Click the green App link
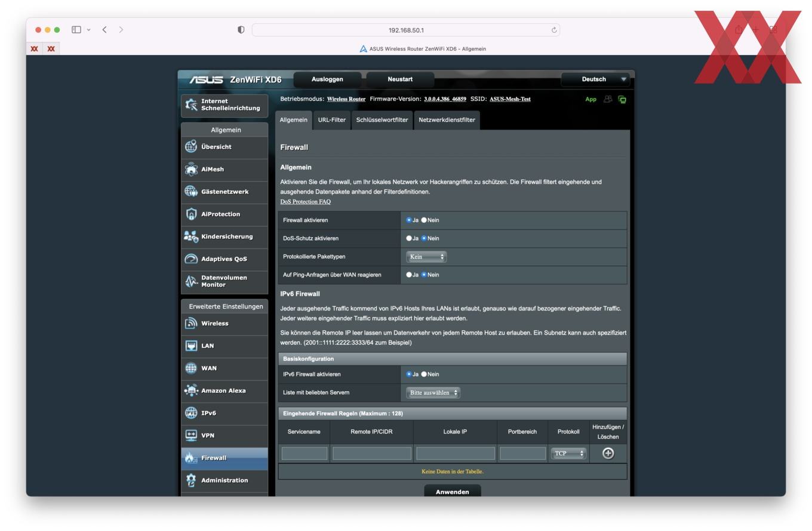812x531 pixels. point(591,99)
